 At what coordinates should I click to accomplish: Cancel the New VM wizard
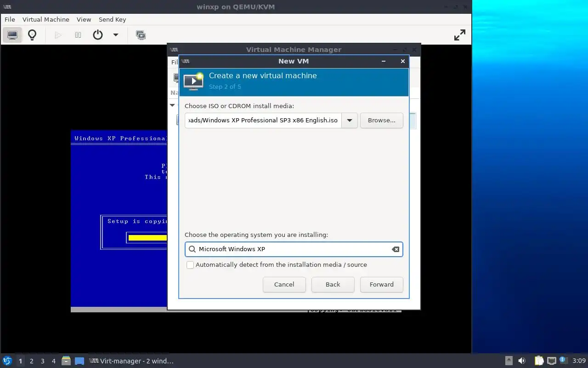click(x=284, y=284)
